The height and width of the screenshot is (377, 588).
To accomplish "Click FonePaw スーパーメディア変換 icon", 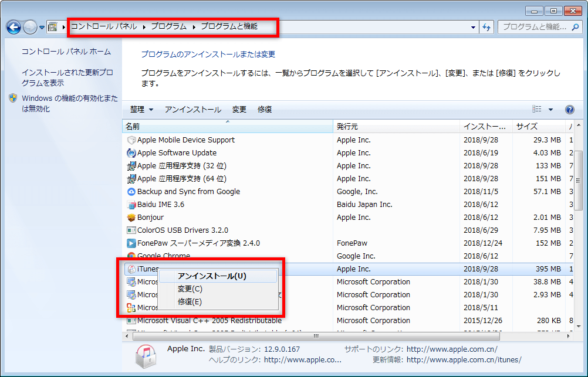I will (131, 243).
